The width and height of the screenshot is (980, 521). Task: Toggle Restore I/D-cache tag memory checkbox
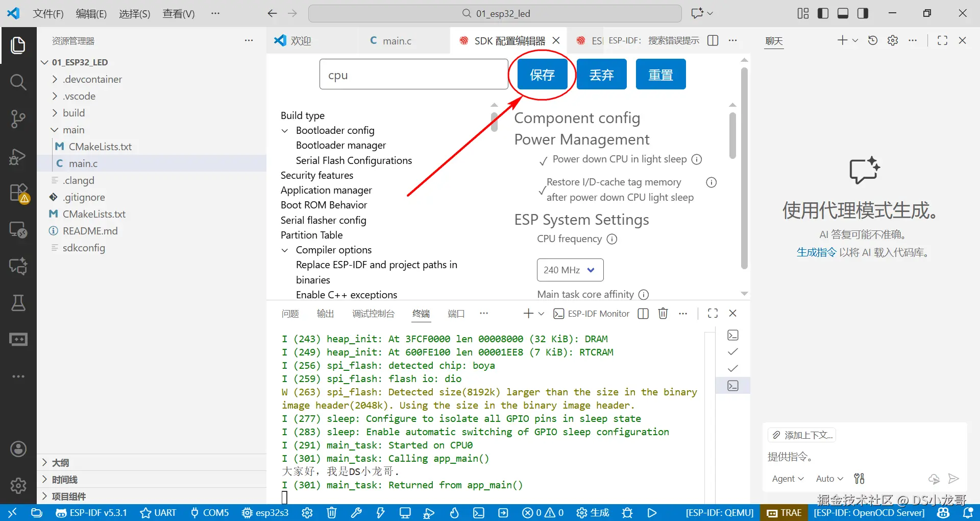(x=543, y=190)
